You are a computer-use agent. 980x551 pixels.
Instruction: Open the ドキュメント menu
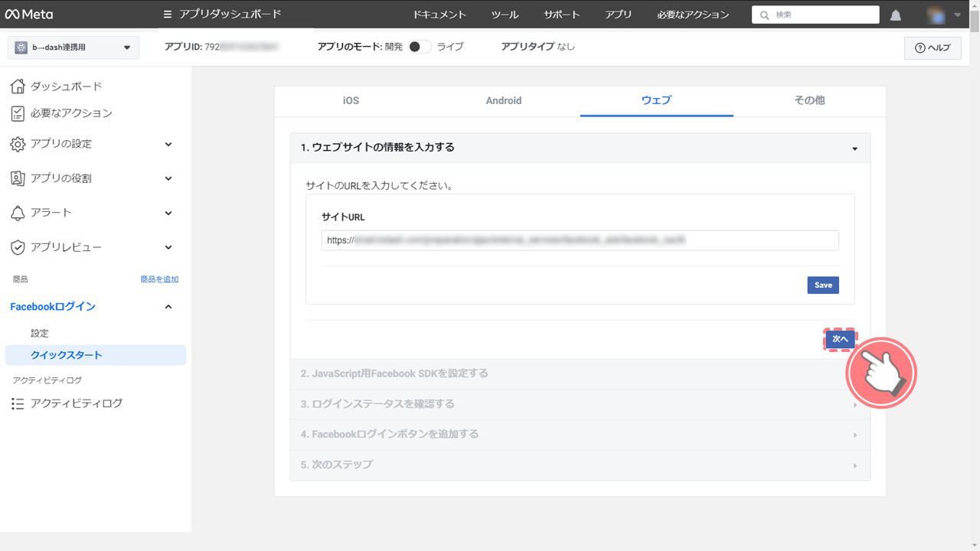(439, 15)
